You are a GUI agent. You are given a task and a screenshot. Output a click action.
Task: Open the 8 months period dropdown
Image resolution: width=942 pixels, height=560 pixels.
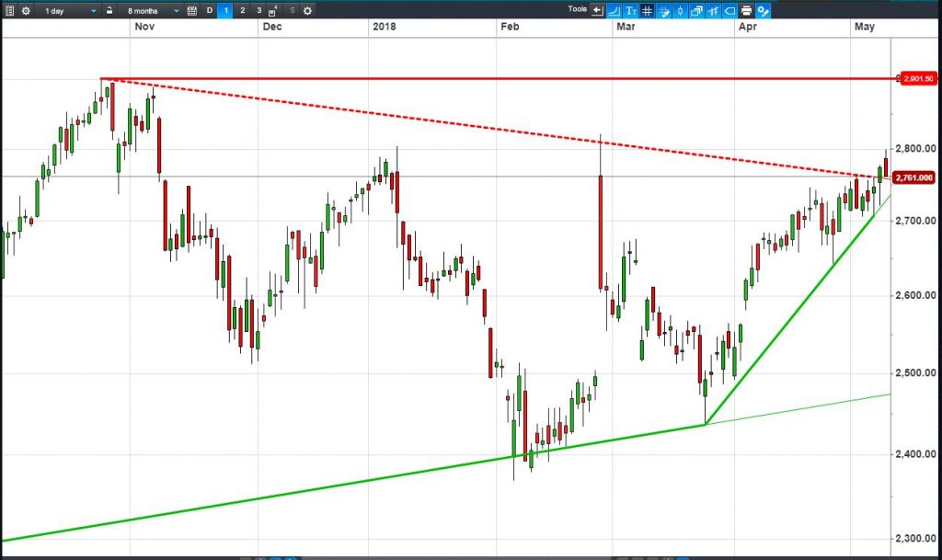click(x=154, y=11)
